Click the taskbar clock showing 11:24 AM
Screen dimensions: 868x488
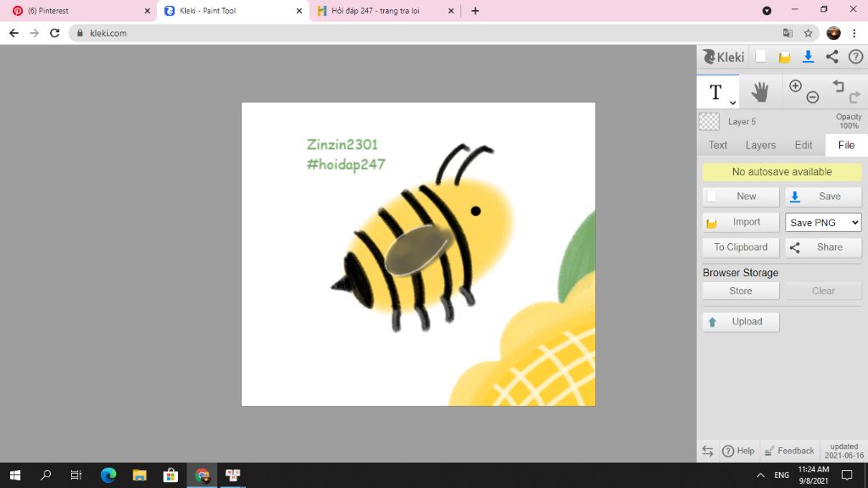[813, 475]
